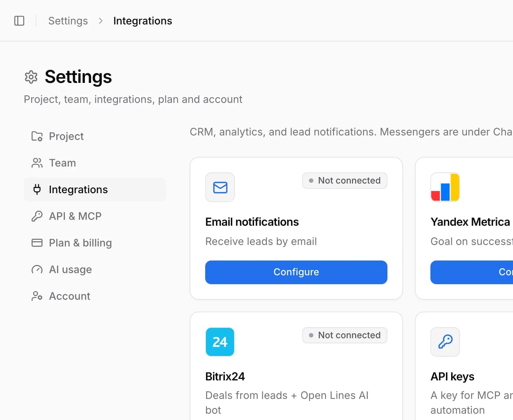Click Email notifications Not connected badge
This screenshot has width=513, height=420.
[345, 181]
